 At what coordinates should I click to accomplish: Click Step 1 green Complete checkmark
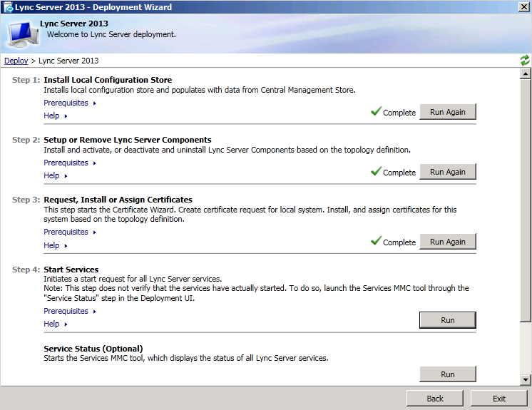(x=376, y=111)
